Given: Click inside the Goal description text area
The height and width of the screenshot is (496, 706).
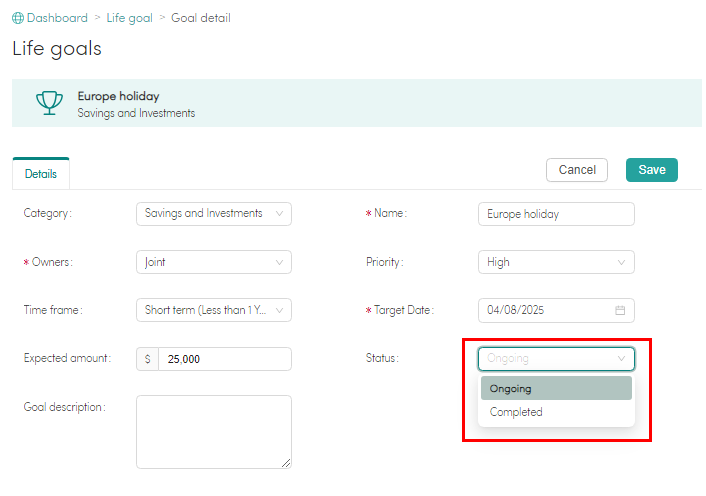Looking at the screenshot, I should pyautogui.click(x=214, y=432).
